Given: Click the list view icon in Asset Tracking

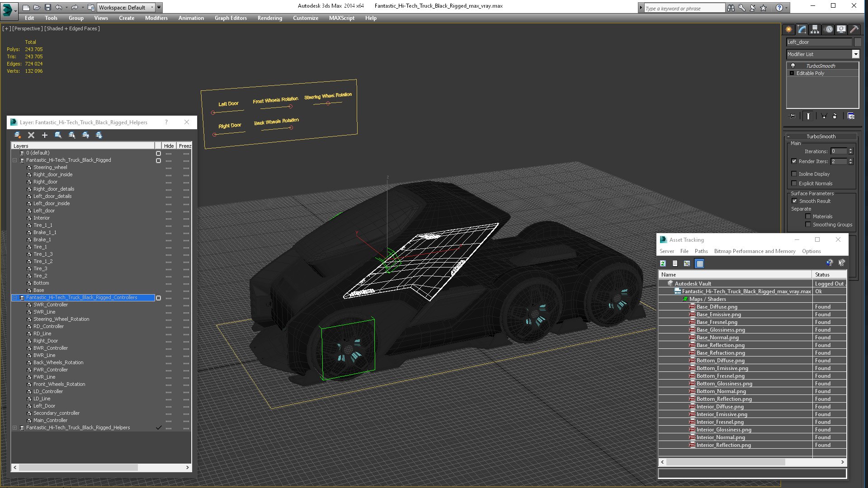Looking at the screenshot, I should point(675,263).
